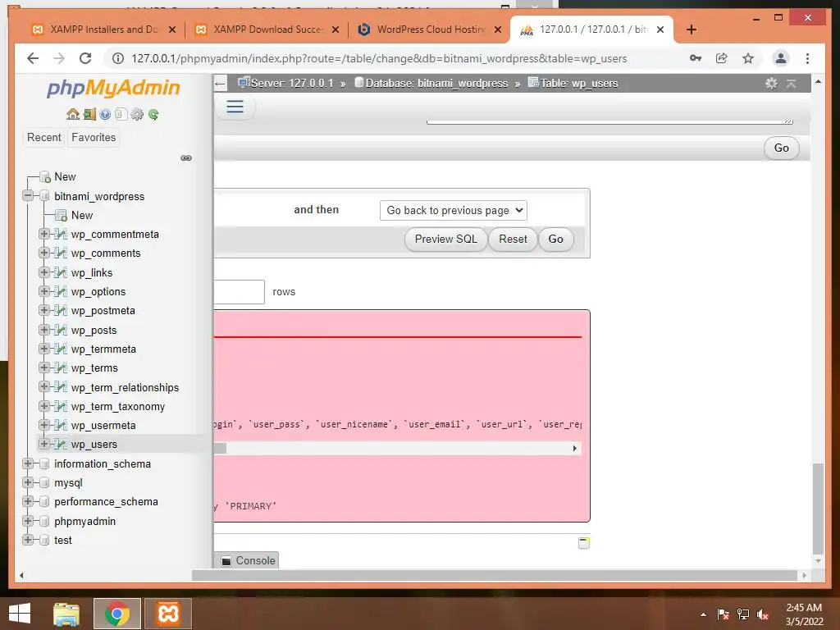This screenshot has width=840, height=630.
Task: Click the Reset button
Action: click(513, 239)
